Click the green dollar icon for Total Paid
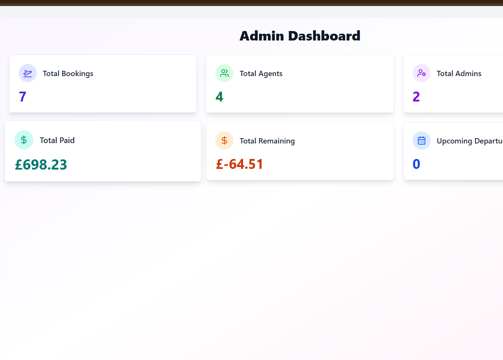The image size is (503, 360). (x=24, y=140)
